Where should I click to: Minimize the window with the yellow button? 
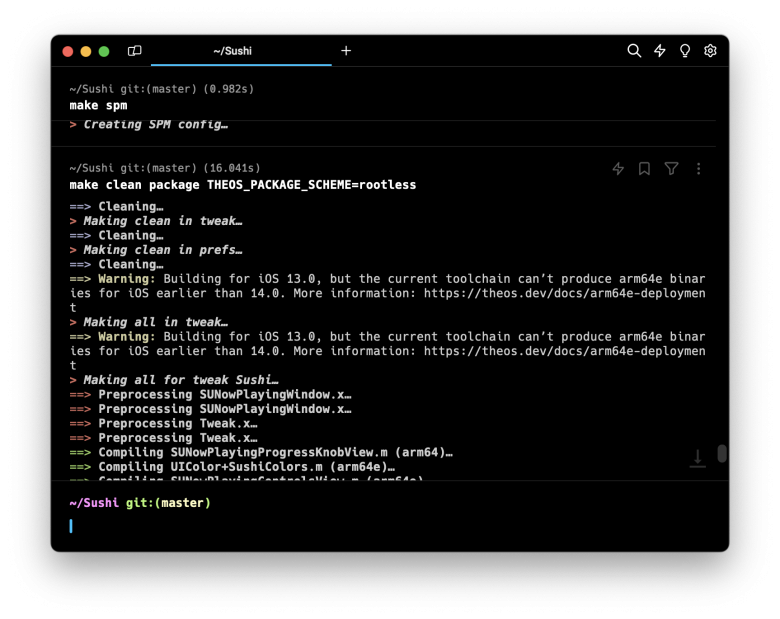pyautogui.click(x=86, y=51)
